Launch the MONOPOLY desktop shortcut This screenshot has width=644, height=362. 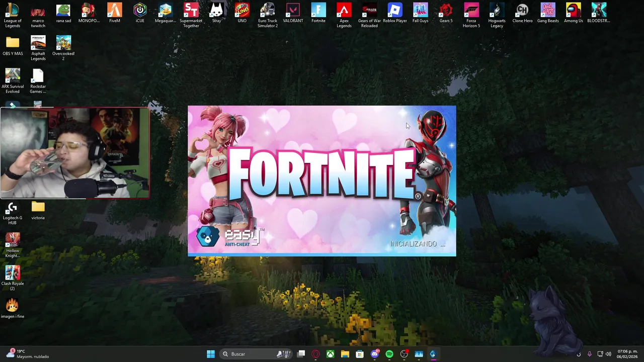pyautogui.click(x=89, y=13)
